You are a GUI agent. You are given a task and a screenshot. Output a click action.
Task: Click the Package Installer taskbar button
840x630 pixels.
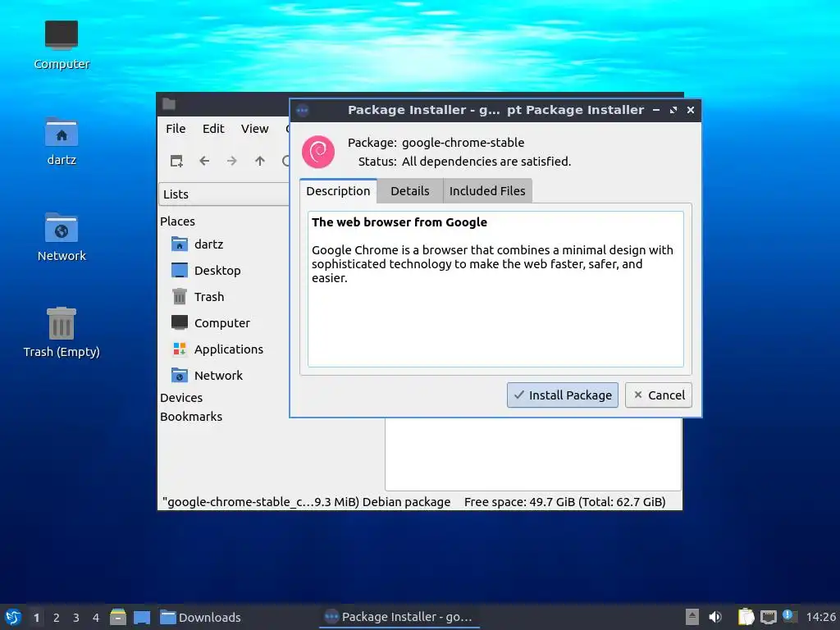point(399,617)
